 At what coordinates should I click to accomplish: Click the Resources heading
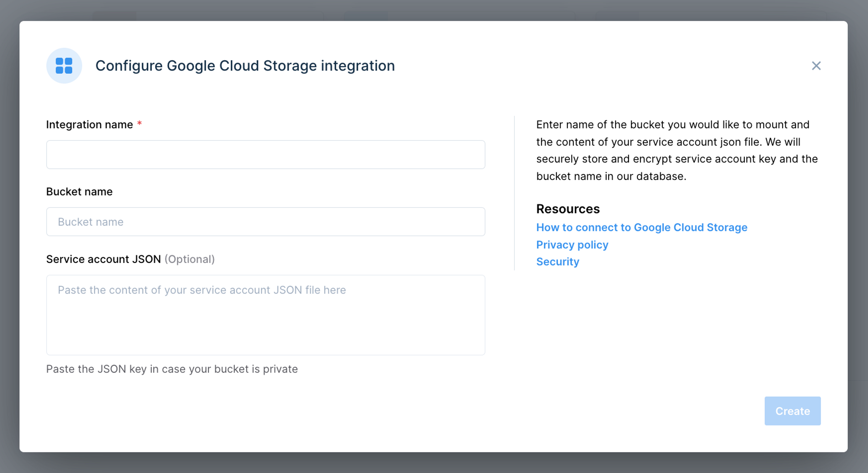tap(568, 209)
